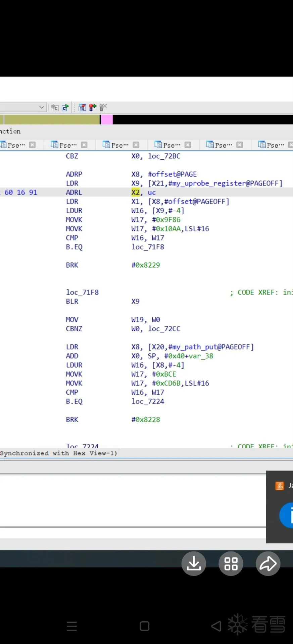Viewport: 293px width, 644px height.
Task: Tap the download image button
Action: point(194,563)
